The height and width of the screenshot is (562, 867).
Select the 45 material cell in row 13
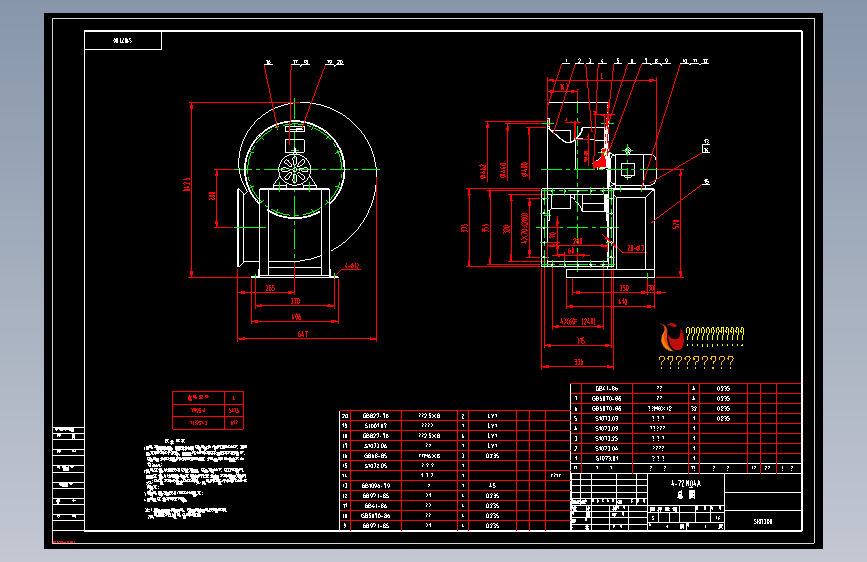(492, 486)
